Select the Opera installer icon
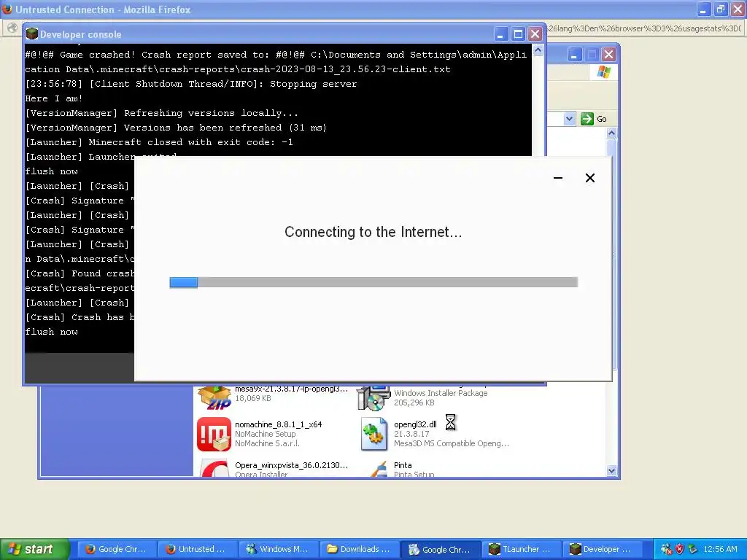 (x=214, y=467)
